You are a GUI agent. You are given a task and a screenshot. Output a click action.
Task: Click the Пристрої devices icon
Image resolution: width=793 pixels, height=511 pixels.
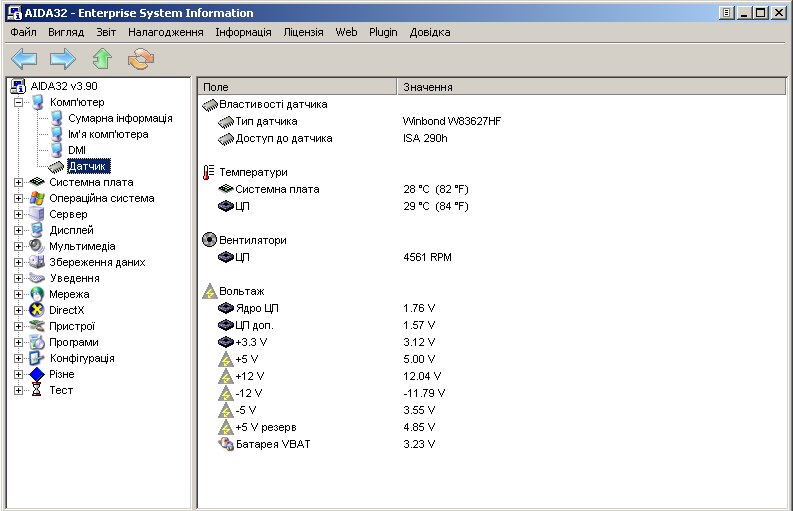point(37,326)
